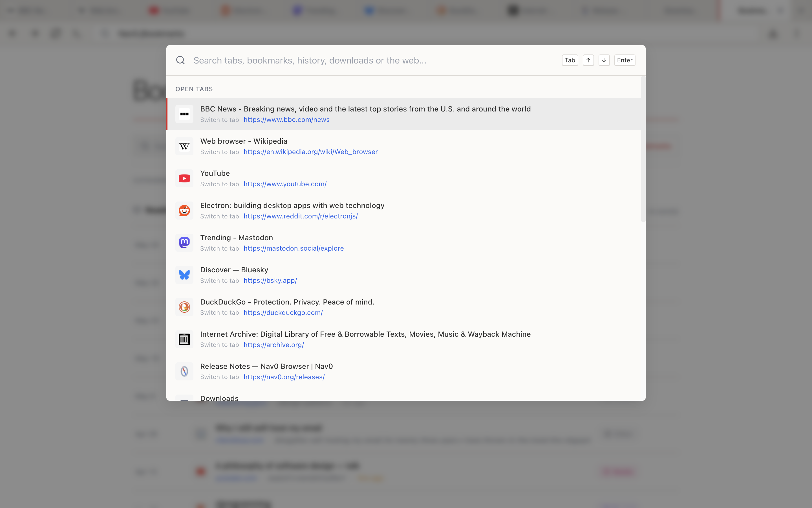Open the mastodon.social/explore link
The image size is (812, 508).
(x=294, y=248)
